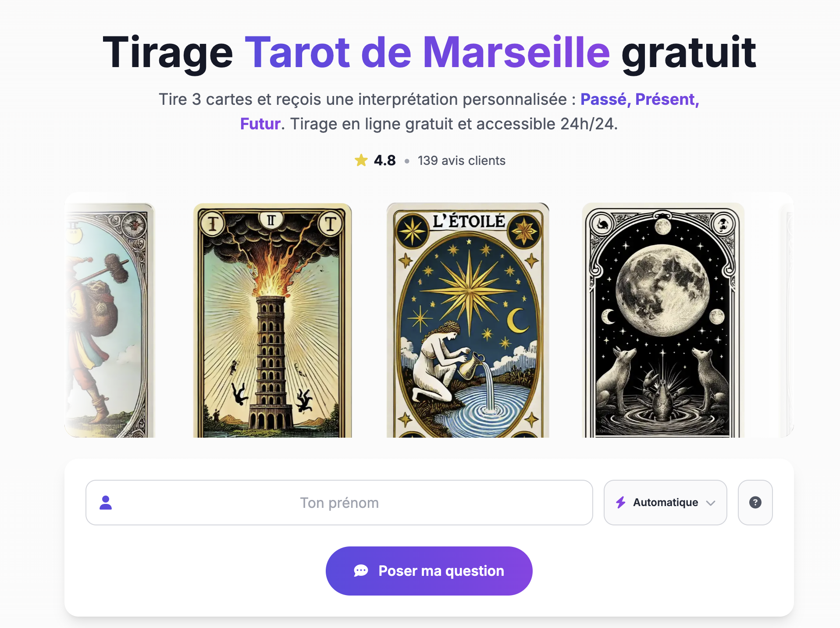Viewport: 840px width, 628px height.
Task: Click the Tarot de Marseille heading text
Action: point(427,53)
